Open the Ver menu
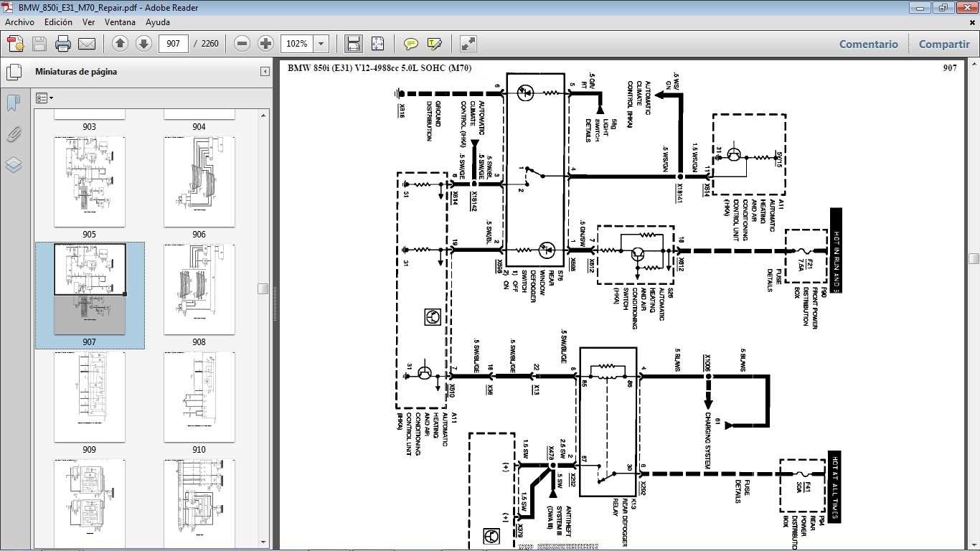This screenshot has width=980, height=551. (x=88, y=22)
